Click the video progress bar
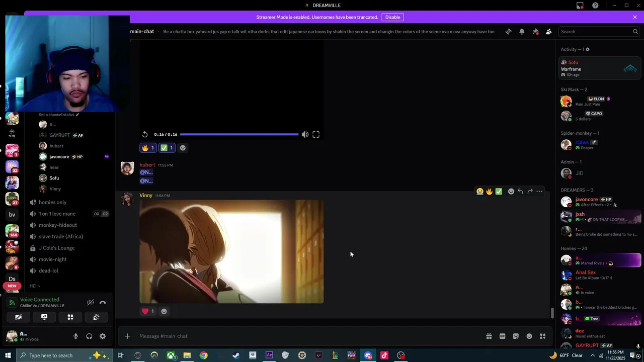This screenshot has width=644, height=362. 239,134
